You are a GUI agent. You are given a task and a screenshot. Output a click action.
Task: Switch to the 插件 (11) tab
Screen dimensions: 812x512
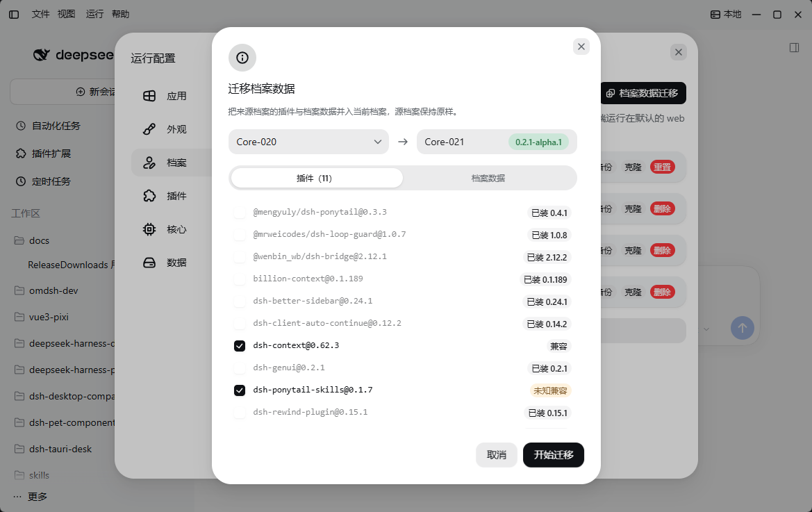click(x=317, y=178)
